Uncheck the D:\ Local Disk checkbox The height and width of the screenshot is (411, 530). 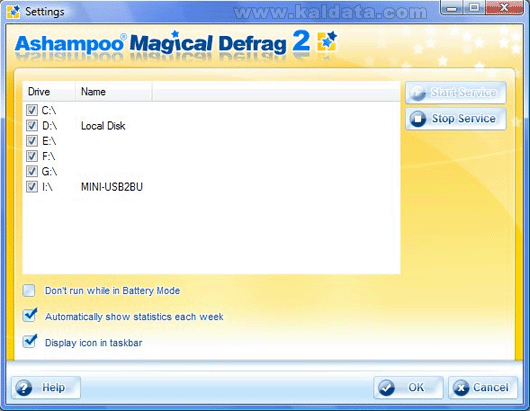pyautogui.click(x=32, y=126)
